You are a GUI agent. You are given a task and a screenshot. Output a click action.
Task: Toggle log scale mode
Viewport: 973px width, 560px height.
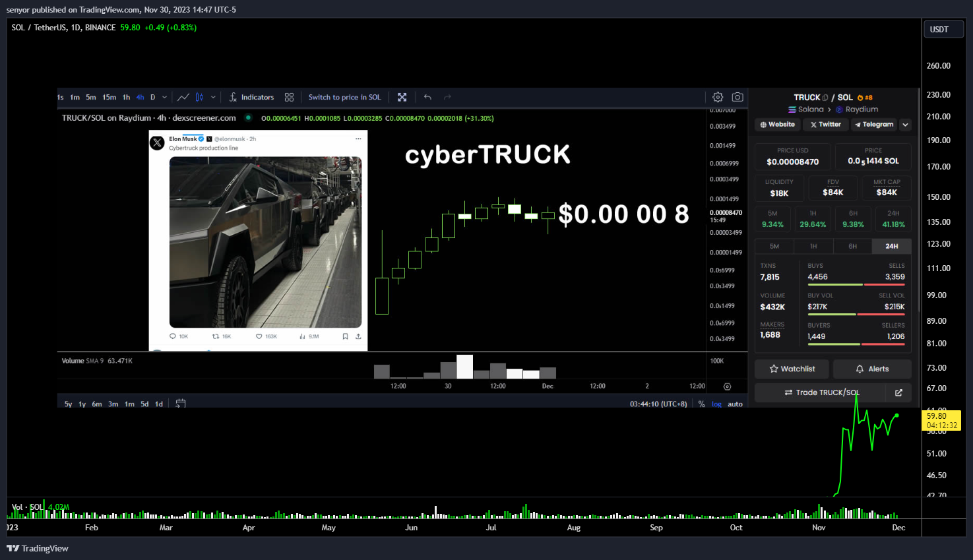coord(716,404)
